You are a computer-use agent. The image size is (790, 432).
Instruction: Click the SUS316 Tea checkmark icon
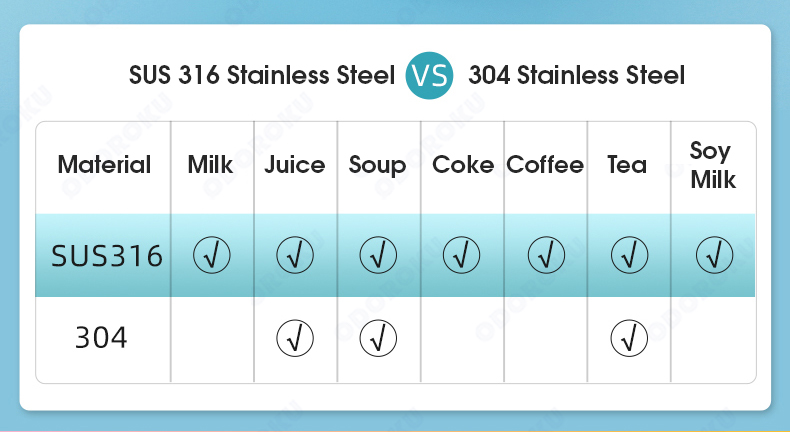pos(629,255)
